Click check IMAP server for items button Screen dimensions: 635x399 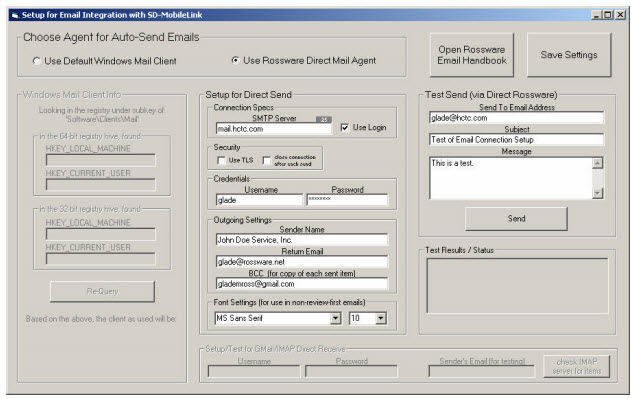(577, 366)
